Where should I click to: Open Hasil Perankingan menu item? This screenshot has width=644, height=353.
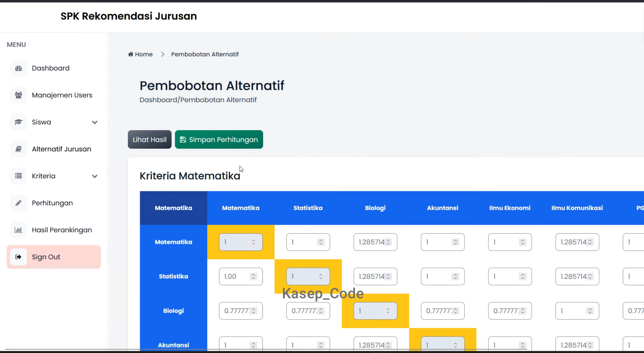tap(54, 230)
